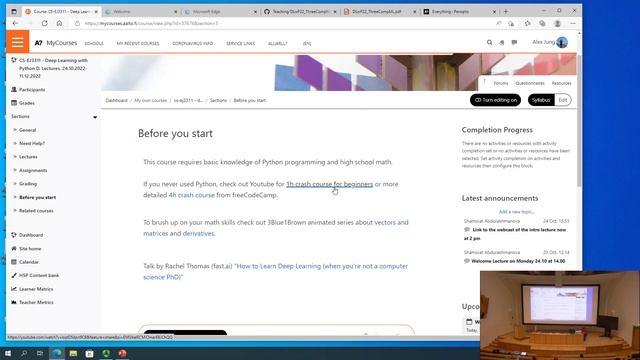Open Grades in the sidebar
The height and width of the screenshot is (360, 640).
(27, 103)
